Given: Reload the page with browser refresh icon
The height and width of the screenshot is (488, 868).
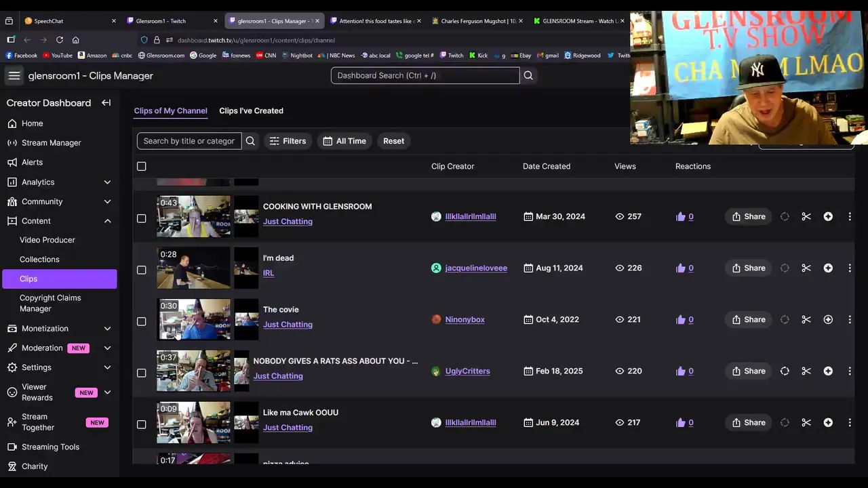Looking at the screenshot, I should tap(60, 40).
